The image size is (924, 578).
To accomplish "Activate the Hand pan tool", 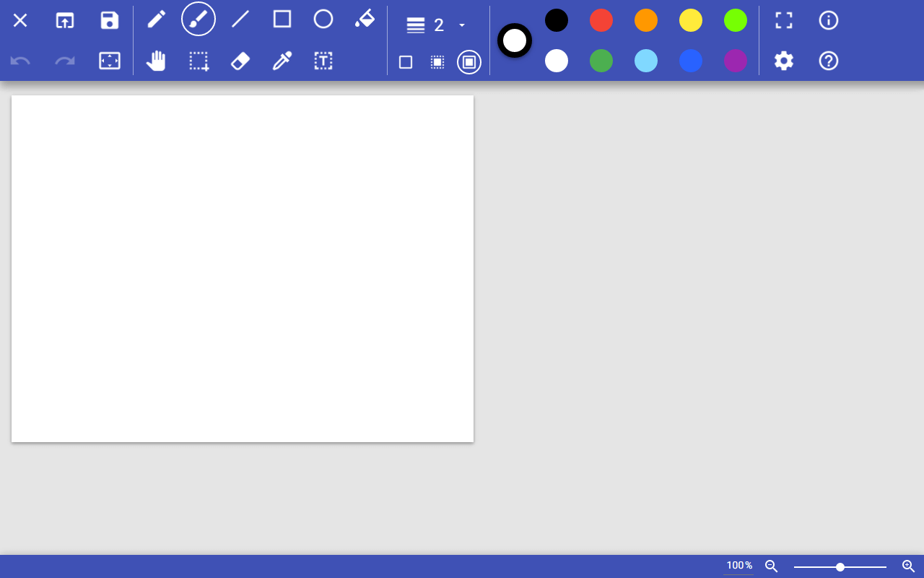I will pos(157,61).
